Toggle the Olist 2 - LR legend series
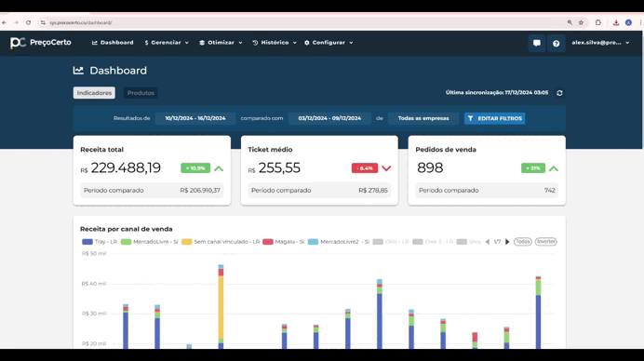This screenshot has width=644, height=361. tap(433, 242)
